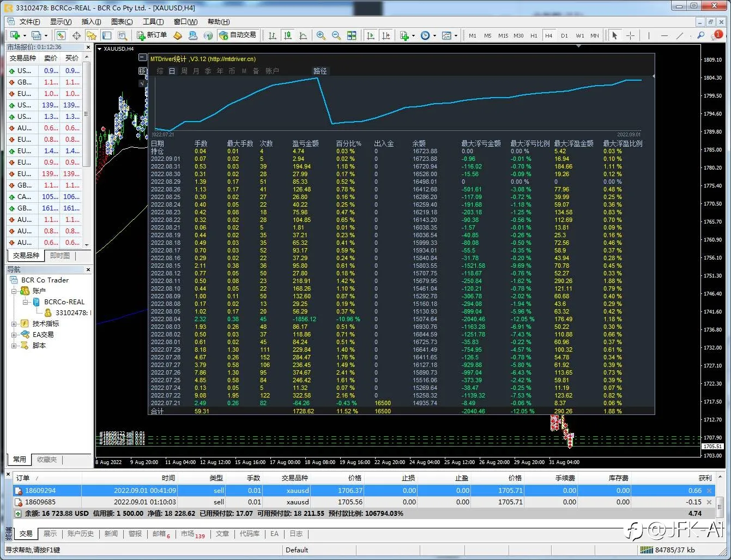Viewport: 731px width, 560px height.
Task: Switch to candlestick chart icon
Action: (288, 35)
